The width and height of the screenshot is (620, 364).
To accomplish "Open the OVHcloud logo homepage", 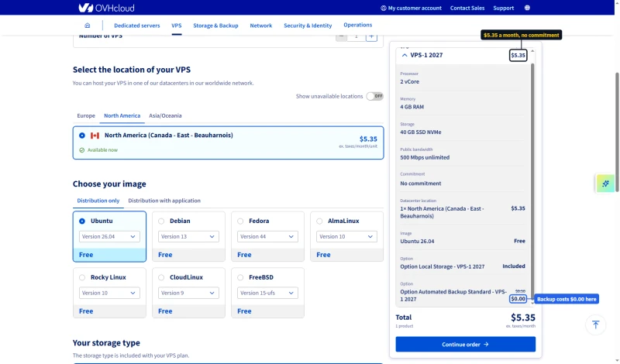I will pos(106,8).
